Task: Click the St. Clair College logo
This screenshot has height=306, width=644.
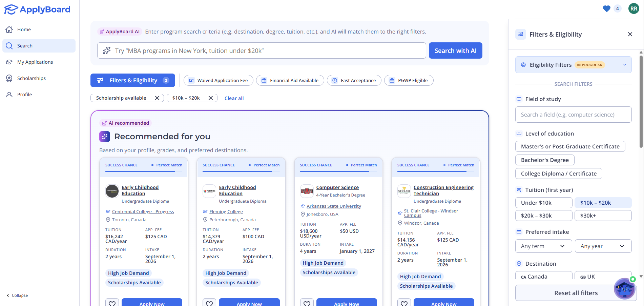Action: 404,191
